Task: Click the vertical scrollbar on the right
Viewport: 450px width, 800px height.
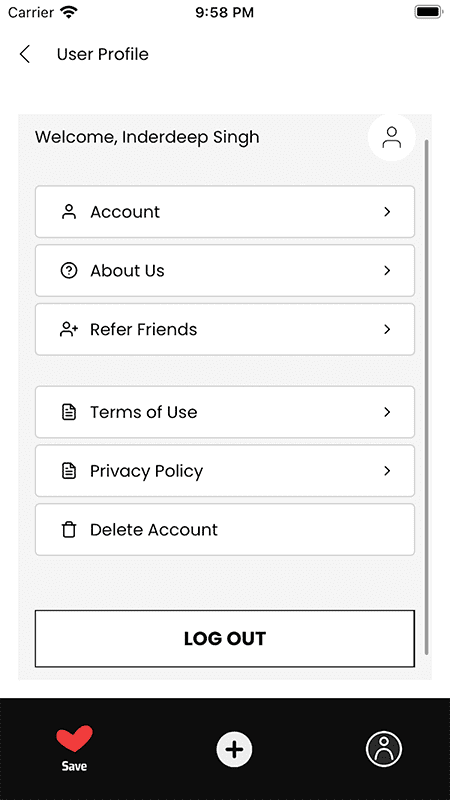Action: tap(427, 396)
